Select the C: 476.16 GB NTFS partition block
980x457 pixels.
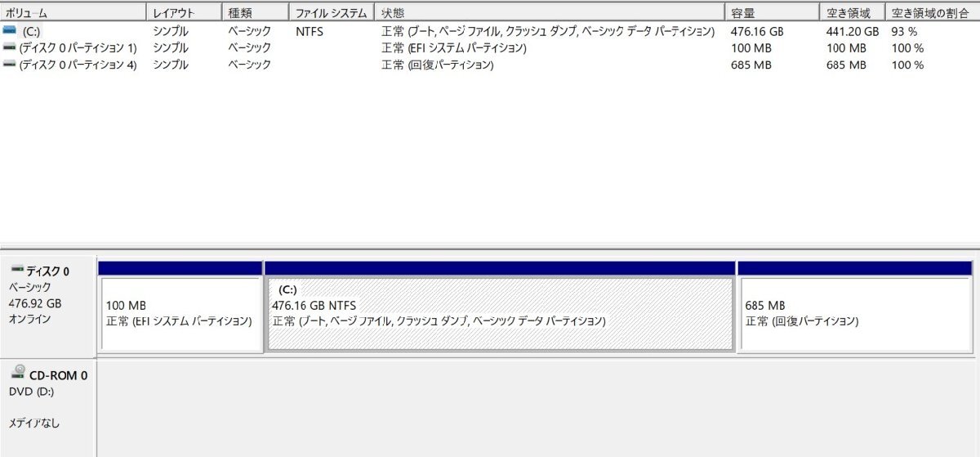coord(500,307)
